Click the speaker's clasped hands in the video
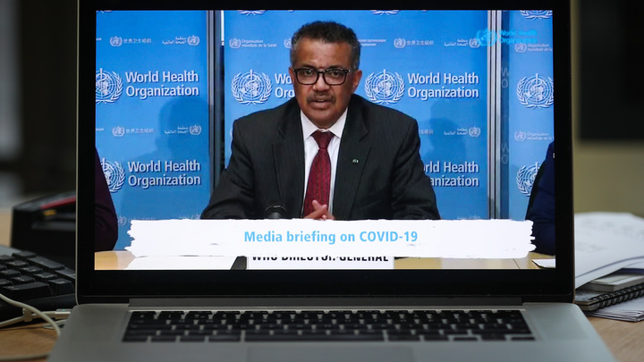 pos(318,211)
